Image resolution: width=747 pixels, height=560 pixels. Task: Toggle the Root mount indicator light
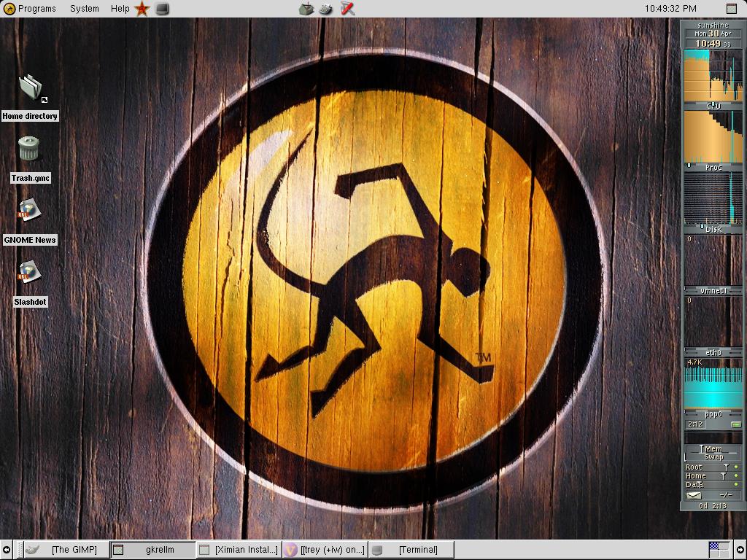point(736,467)
